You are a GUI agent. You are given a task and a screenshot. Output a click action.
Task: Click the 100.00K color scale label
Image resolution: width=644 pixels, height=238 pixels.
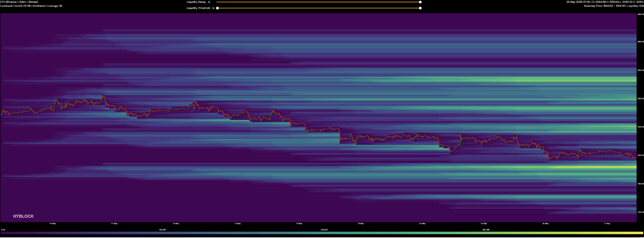pyautogui.click(x=162, y=230)
